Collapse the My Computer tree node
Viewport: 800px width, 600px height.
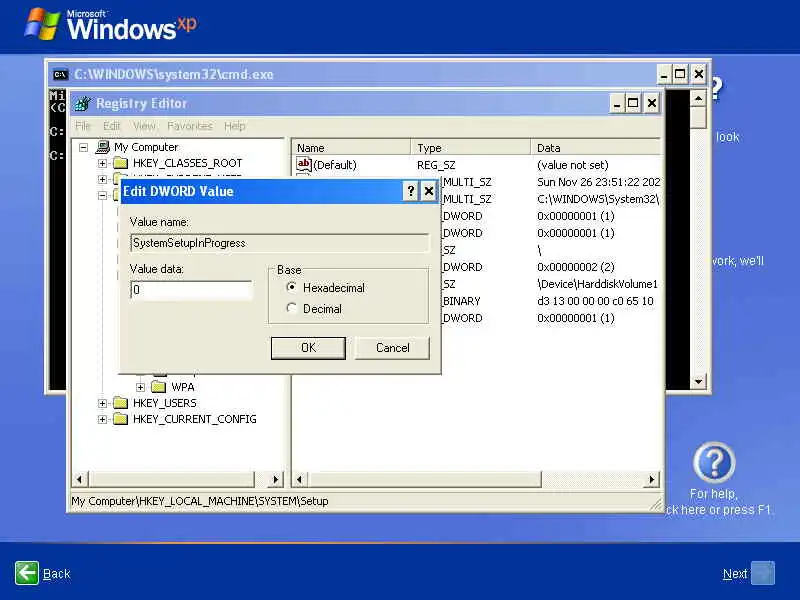pyautogui.click(x=83, y=147)
